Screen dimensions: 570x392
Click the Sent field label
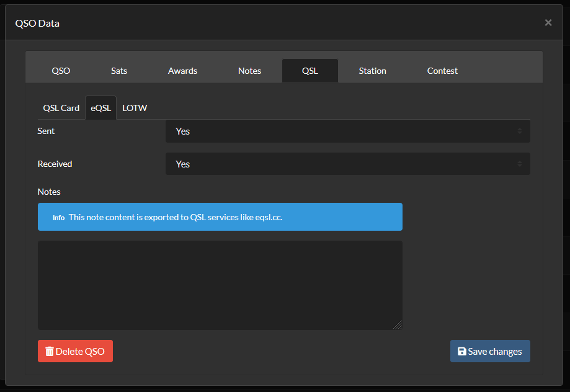tap(46, 131)
